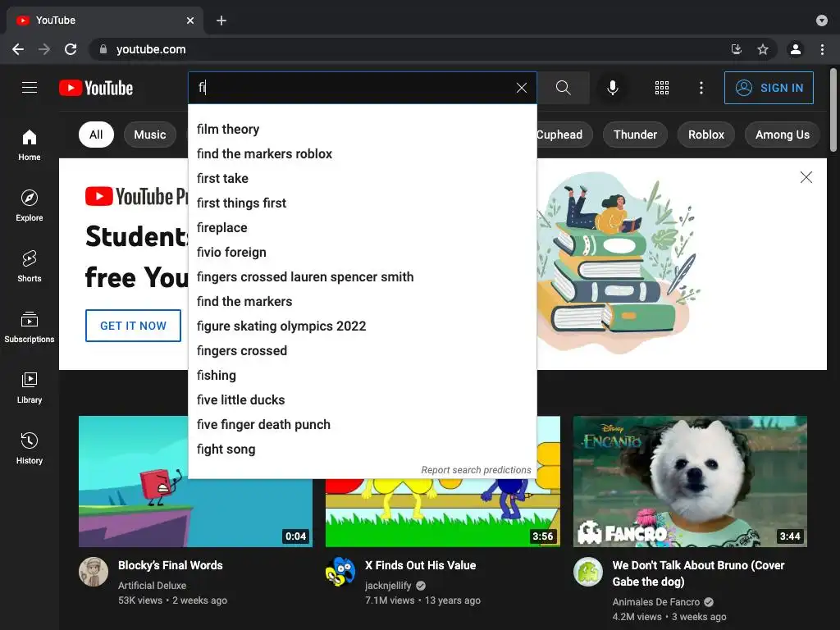840x630 pixels.
Task: Choose suggestion "five finger death punch"
Action: [363, 425]
